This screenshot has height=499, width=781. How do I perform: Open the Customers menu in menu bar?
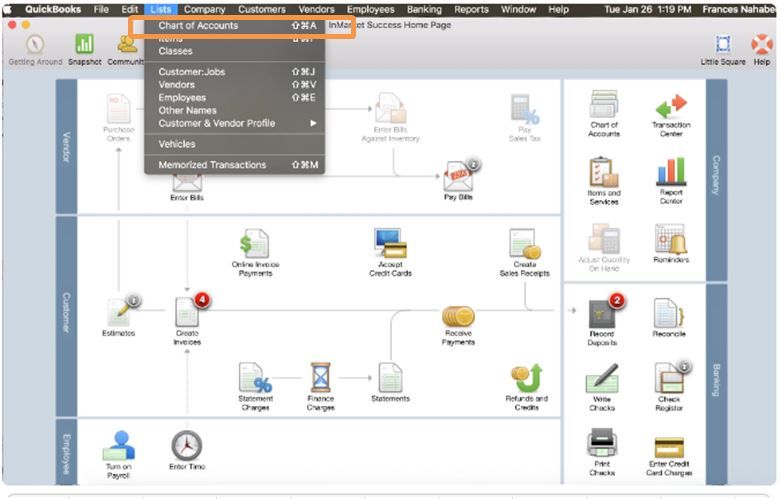[x=261, y=9]
